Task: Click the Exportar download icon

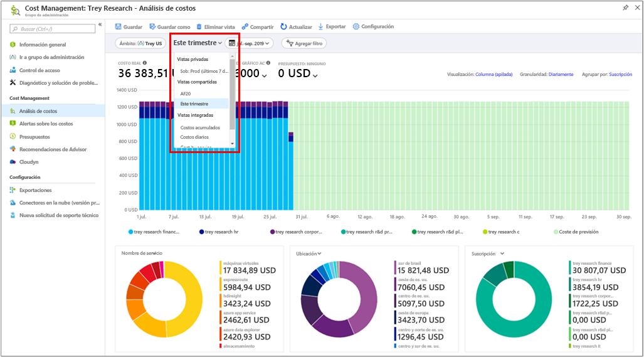Action: click(321, 27)
